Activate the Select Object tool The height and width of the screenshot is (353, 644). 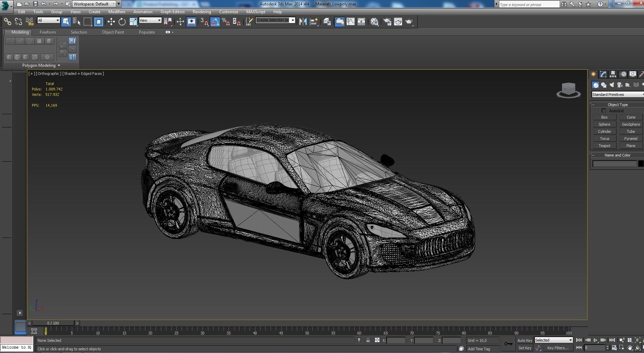66,22
